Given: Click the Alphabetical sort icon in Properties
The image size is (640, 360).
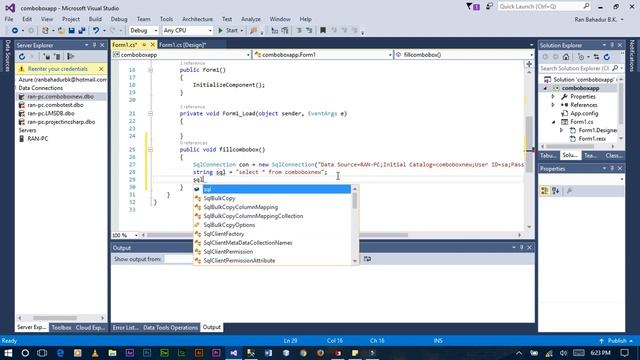Looking at the screenshot, I should (555, 191).
